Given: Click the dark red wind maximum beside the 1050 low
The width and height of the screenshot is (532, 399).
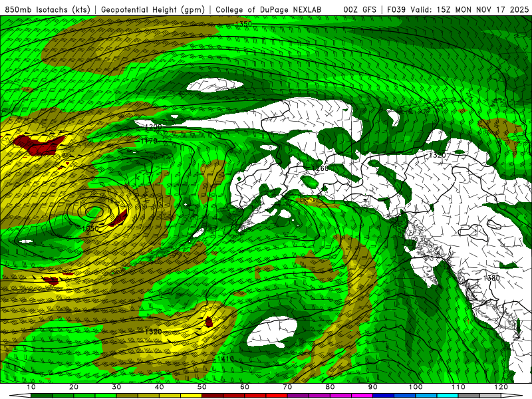Looking at the screenshot, I should (x=119, y=218).
